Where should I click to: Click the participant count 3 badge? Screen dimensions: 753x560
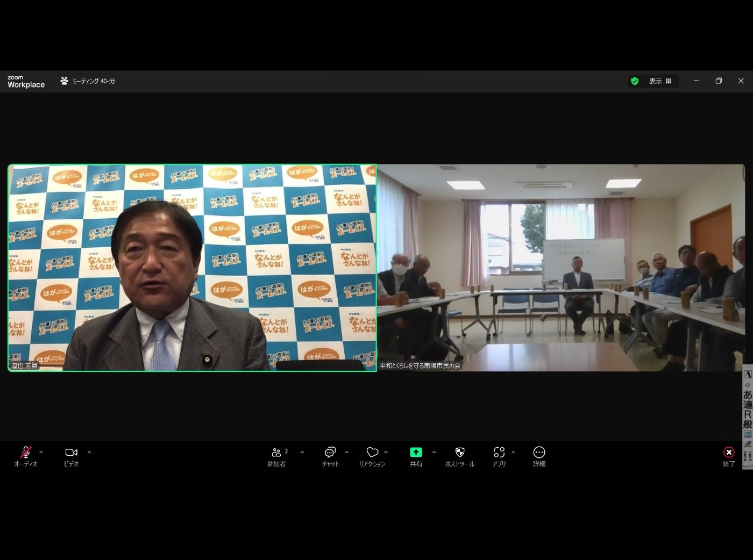[286, 451]
